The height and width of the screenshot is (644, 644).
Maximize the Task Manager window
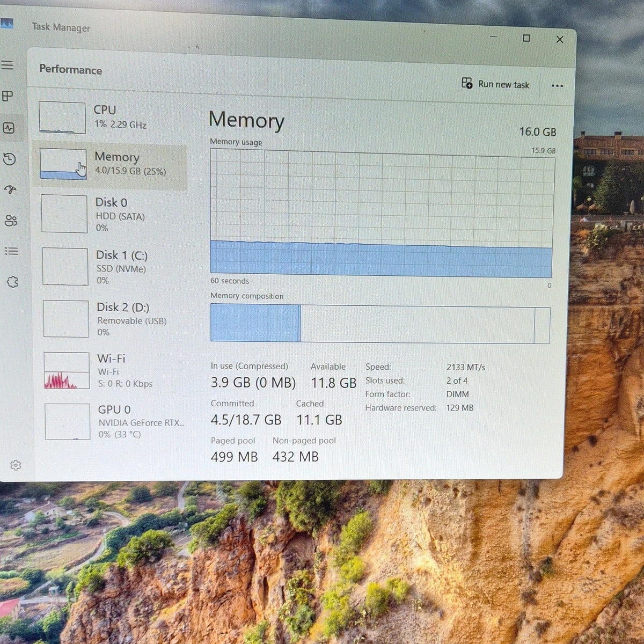pos(526,38)
